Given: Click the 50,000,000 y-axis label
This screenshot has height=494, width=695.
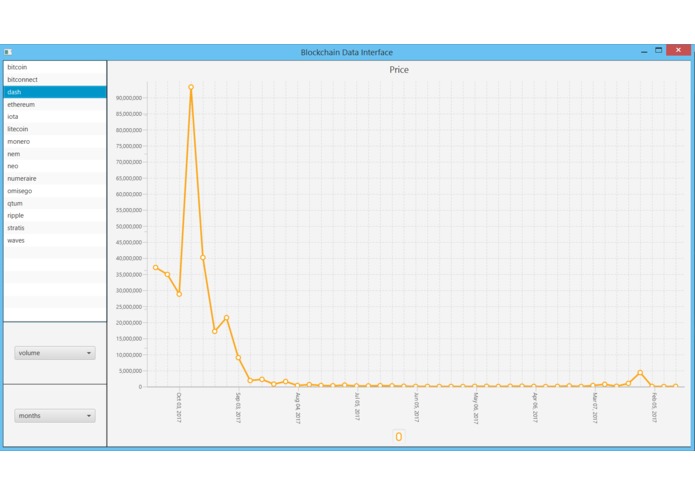Looking at the screenshot, I should (x=129, y=226).
